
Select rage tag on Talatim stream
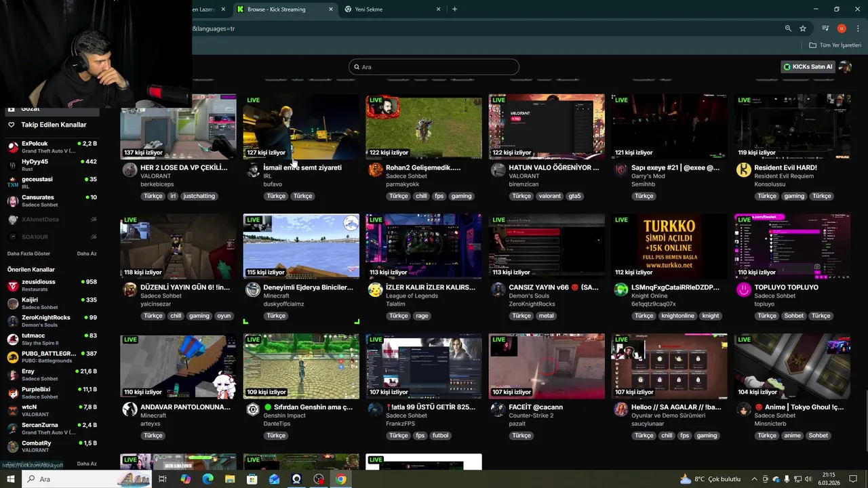[422, 316]
